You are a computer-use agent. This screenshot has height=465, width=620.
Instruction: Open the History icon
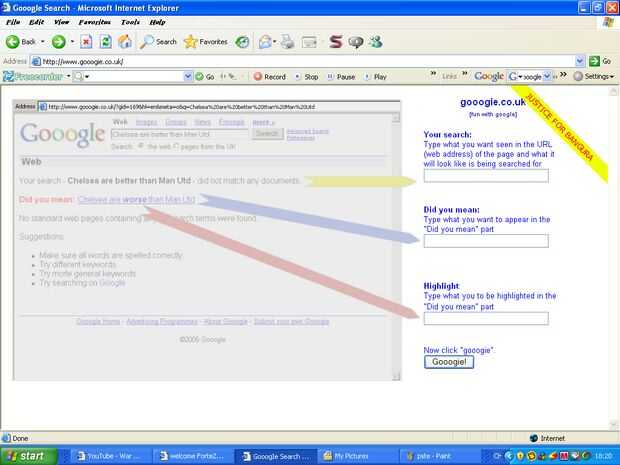242,42
